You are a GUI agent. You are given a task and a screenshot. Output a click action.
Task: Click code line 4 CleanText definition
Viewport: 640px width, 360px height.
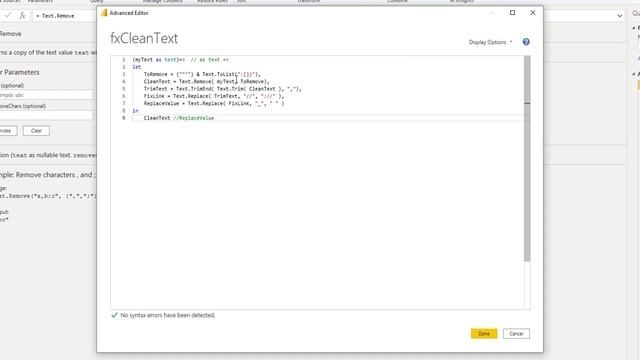point(207,82)
